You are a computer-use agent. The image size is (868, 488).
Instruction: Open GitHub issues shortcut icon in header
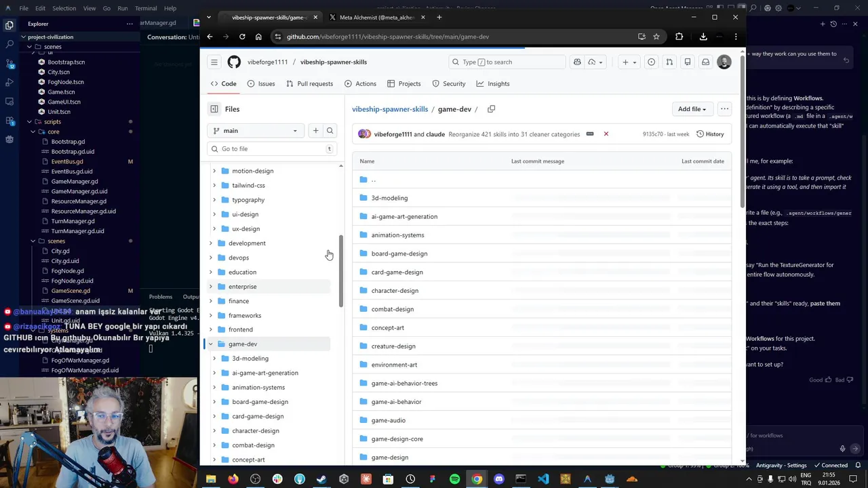pos(651,62)
